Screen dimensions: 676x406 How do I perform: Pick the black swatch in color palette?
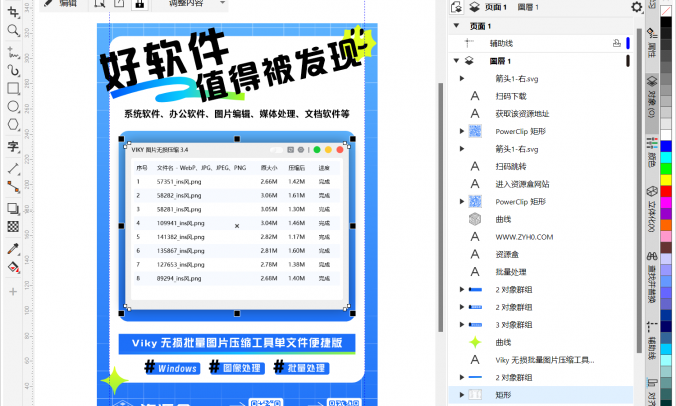tap(666, 22)
